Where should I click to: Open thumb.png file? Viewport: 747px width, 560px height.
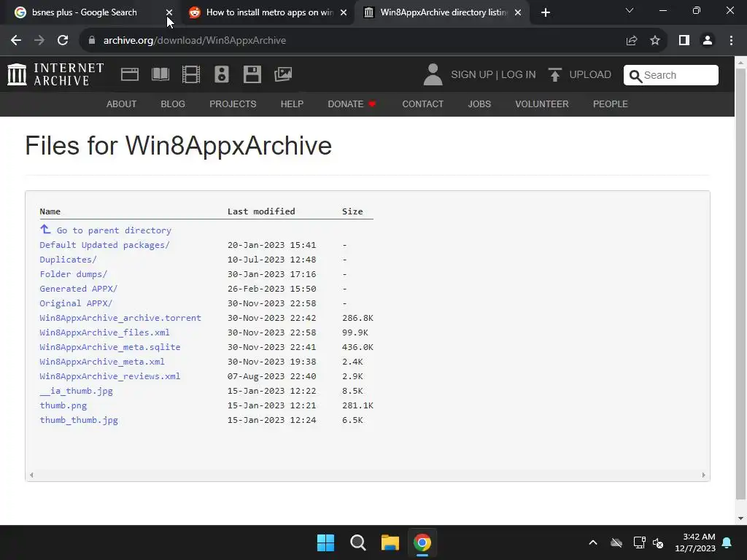[63, 405]
